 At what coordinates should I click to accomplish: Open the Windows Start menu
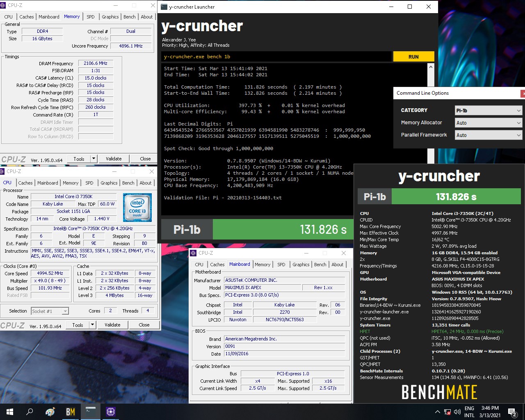(x=10, y=411)
